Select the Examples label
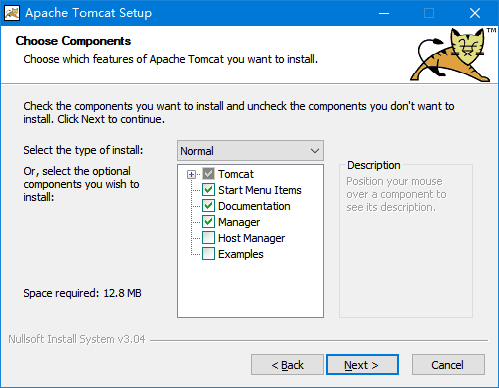Image resolution: width=499 pixels, height=388 pixels. [241, 254]
